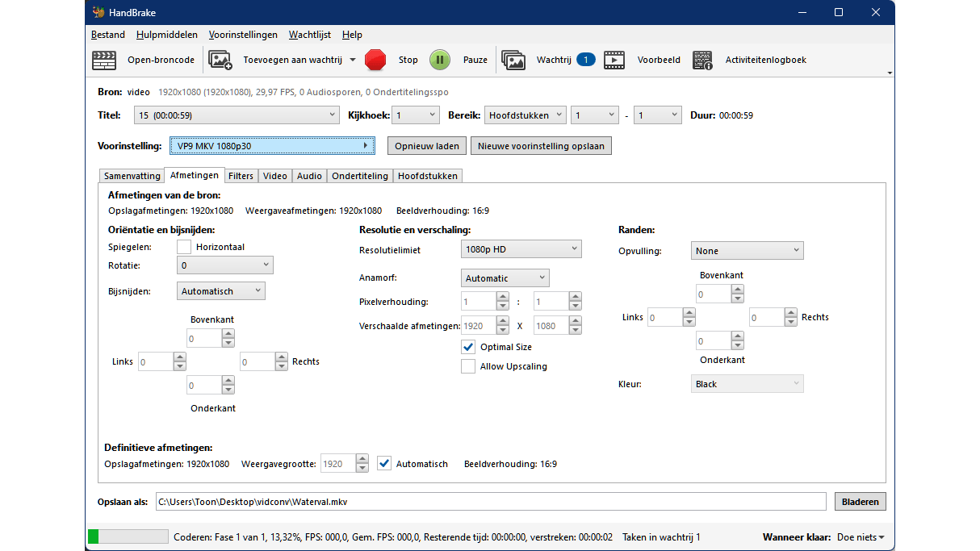Click the crop Onderkant value stepper
980x551 pixels.
(228, 385)
